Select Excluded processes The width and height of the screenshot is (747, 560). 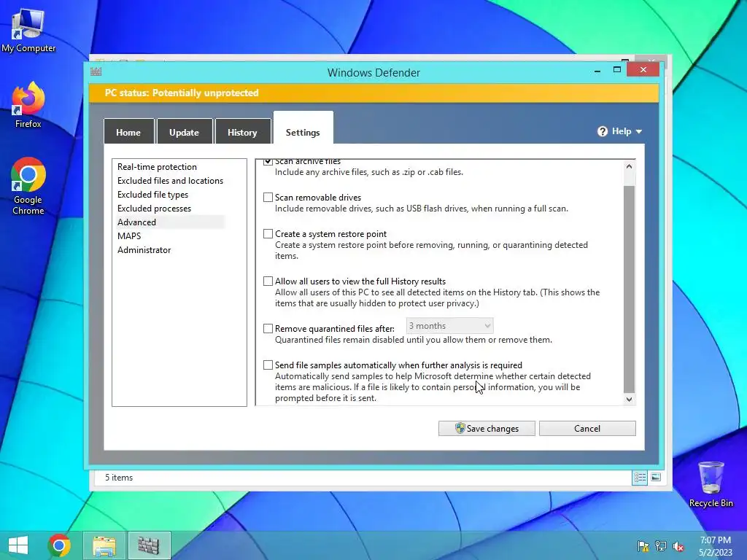point(154,208)
